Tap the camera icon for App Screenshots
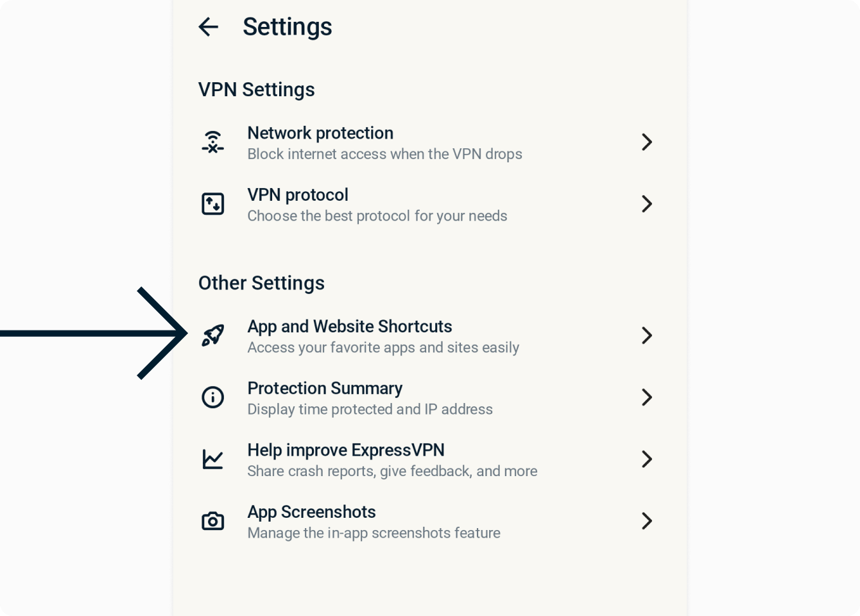This screenshot has width=860, height=616. pyautogui.click(x=213, y=520)
